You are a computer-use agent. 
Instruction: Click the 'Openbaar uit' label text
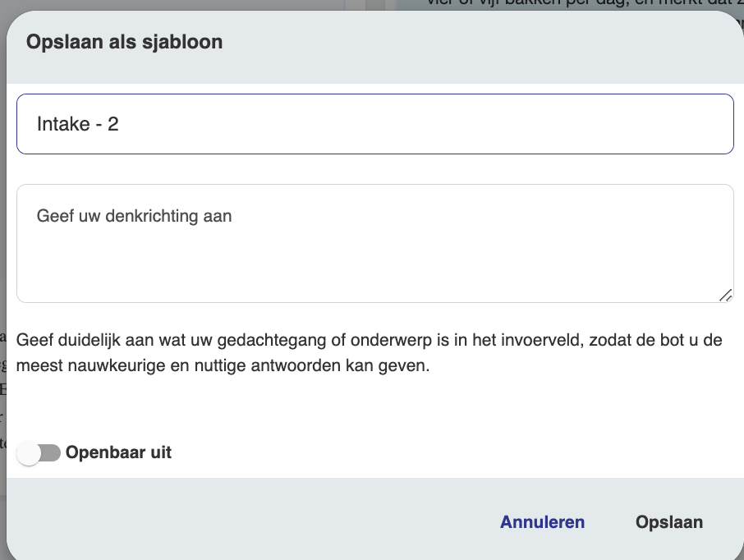tap(118, 452)
